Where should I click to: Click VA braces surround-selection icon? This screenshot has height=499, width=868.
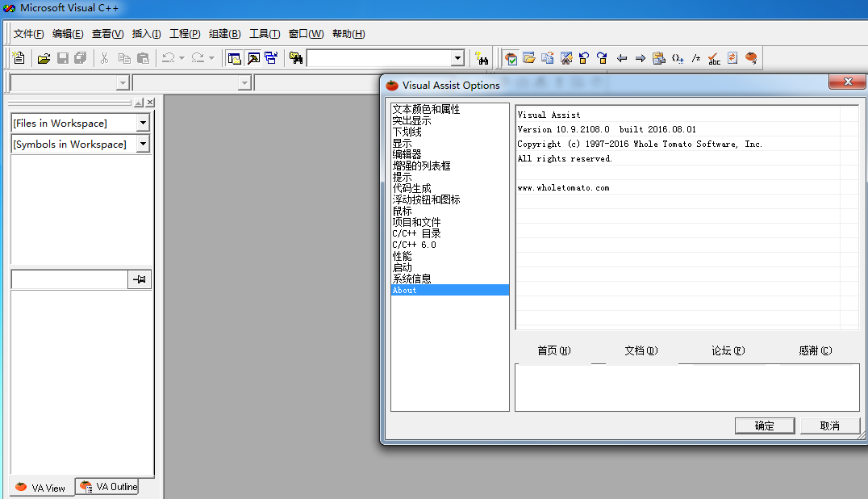[x=678, y=58]
